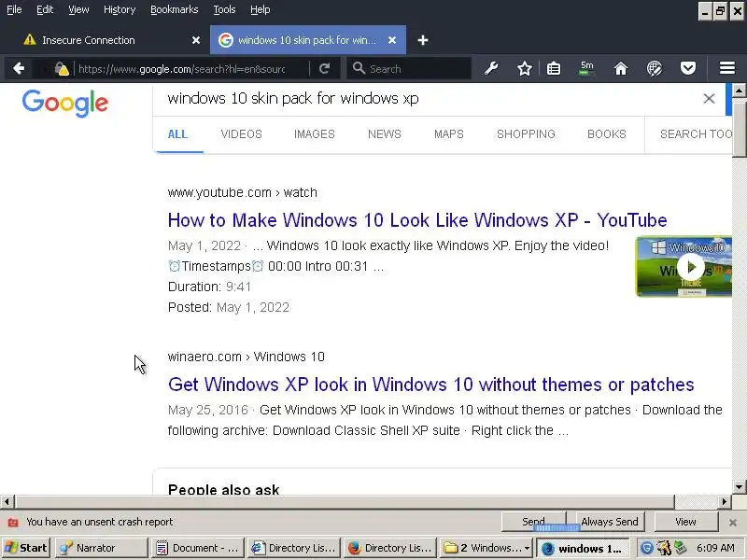Open How to Make Windows 10 Look Like XP link

click(x=417, y=220)
